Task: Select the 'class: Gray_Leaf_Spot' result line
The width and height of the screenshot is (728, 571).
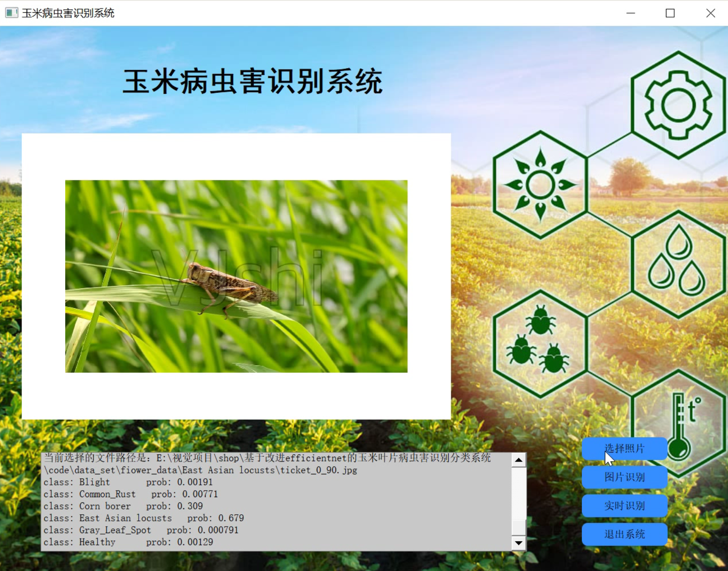Action: point(141,530)
